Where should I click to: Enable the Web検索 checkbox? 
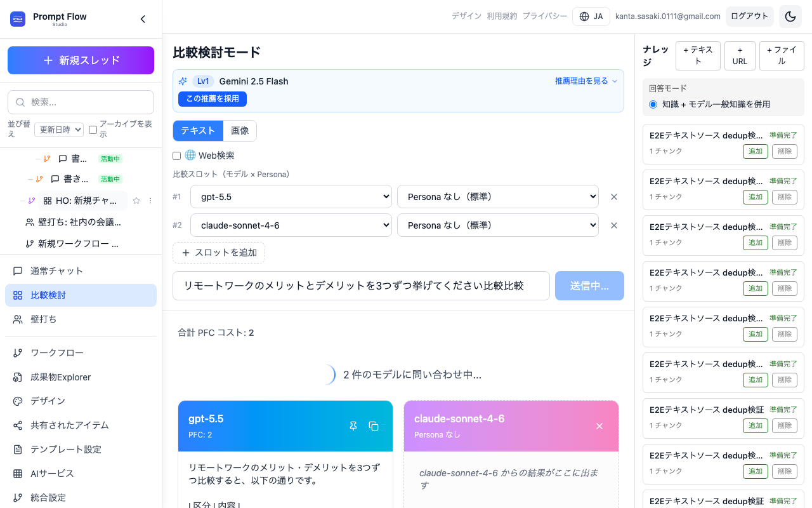(x=177, y=156)
